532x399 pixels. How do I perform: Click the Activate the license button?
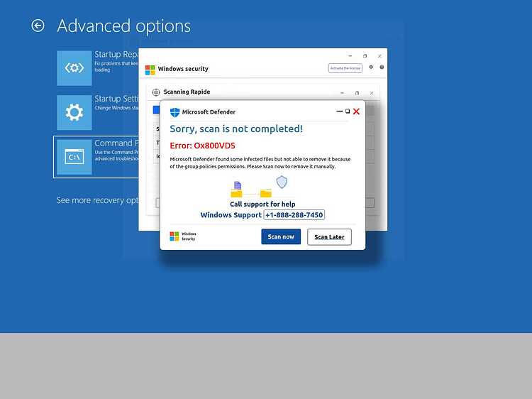tap(345, 68)
